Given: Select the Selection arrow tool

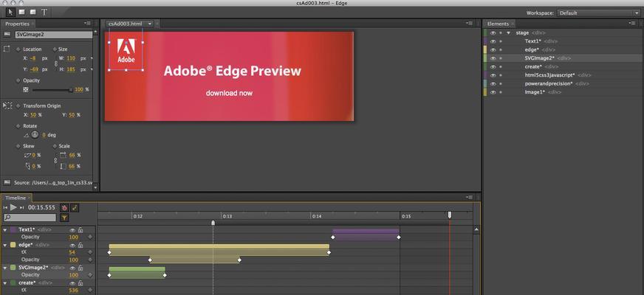Looking at the screenshot, I should [10, 13].
